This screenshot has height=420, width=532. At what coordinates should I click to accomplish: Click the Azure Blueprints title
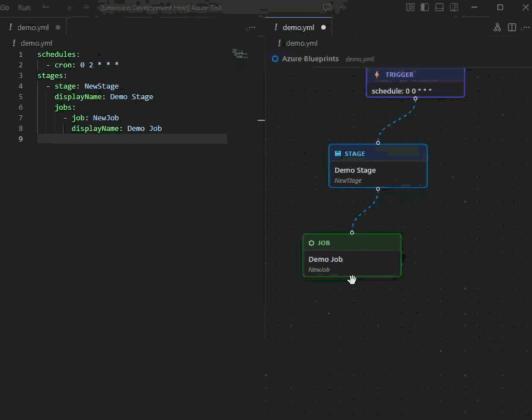[311, 59]
